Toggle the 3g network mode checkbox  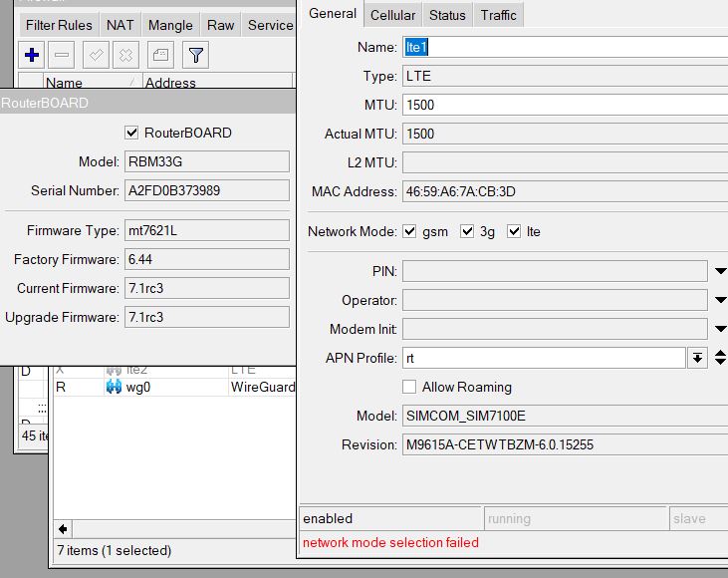[467, 231]
